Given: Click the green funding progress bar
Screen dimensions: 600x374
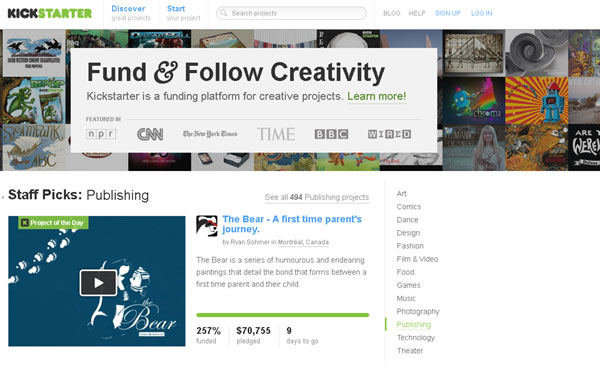Looking at the screenshot, I should pyautogui.click(x=282, y=315).
